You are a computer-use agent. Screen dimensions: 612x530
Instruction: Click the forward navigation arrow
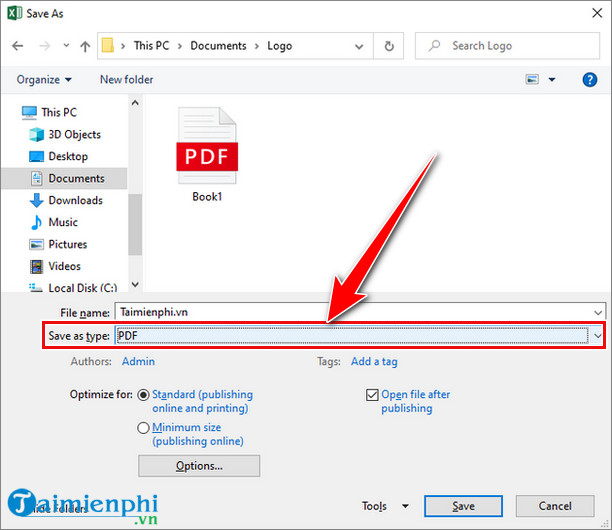pyautogui.click(x=44, y=46)
